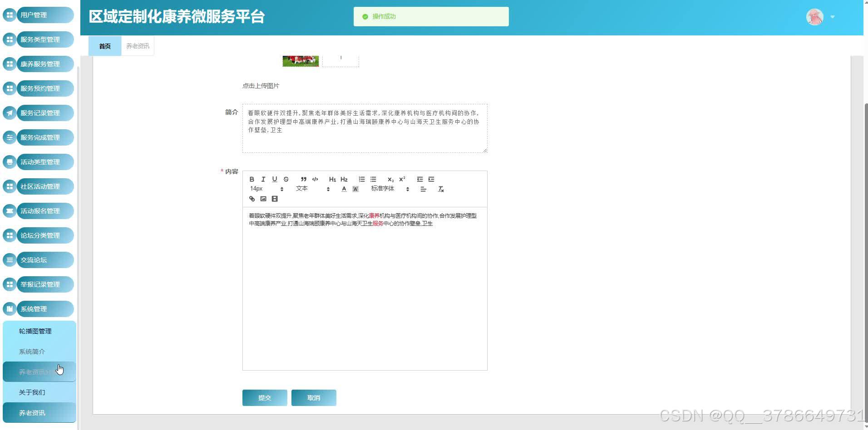Open 关于我们 in the sidebar
868x430 pixels.
39,392
